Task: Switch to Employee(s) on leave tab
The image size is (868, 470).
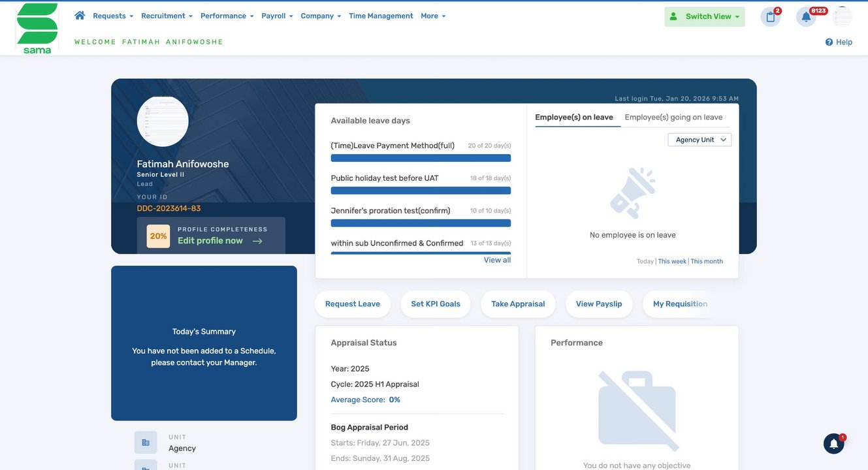Action: (x=574, y=117)
